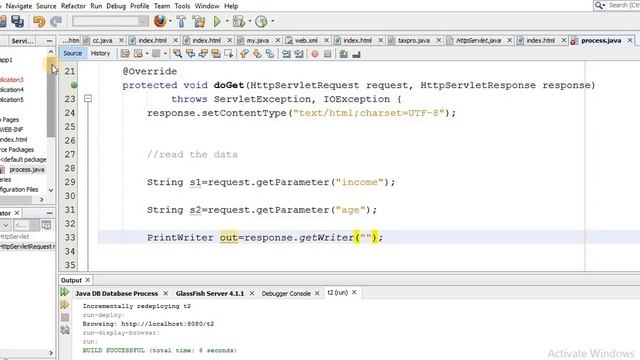The height and width of the screenshot is (360, 640).
Task: Switch editor to Source view
Action: (73, 53)
